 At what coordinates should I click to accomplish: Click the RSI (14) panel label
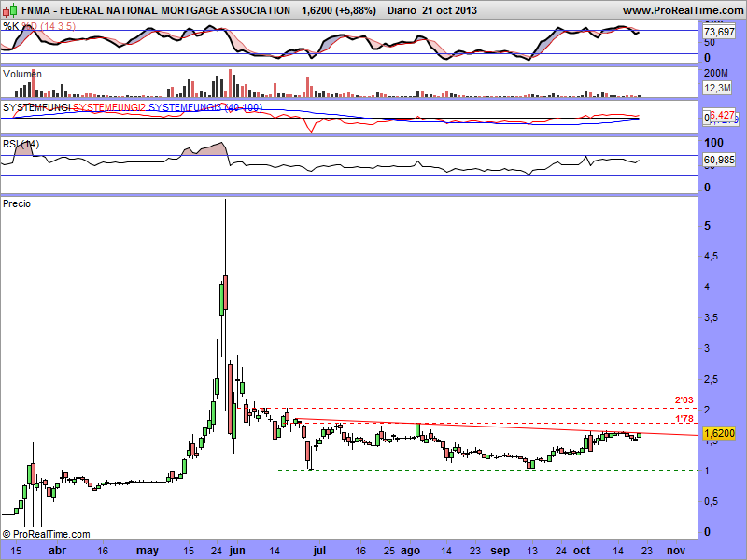21,144
